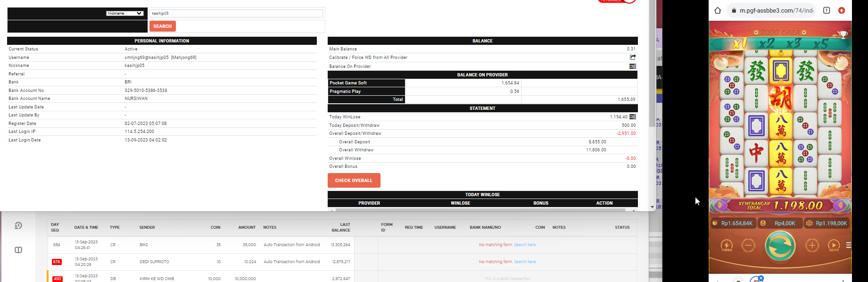Click the sender name KIRIM KE WD CIMB
The image size is (868, 282).
point(157,279)
